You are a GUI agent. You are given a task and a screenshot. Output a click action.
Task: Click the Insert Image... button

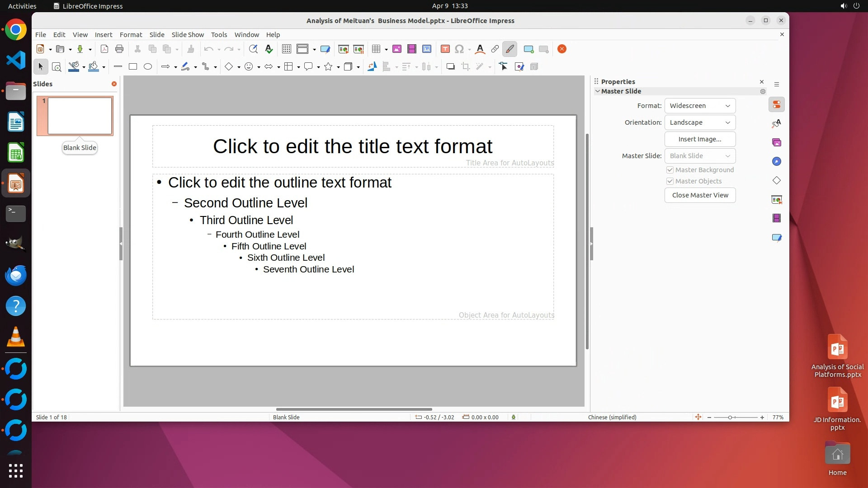pos(700,139)
